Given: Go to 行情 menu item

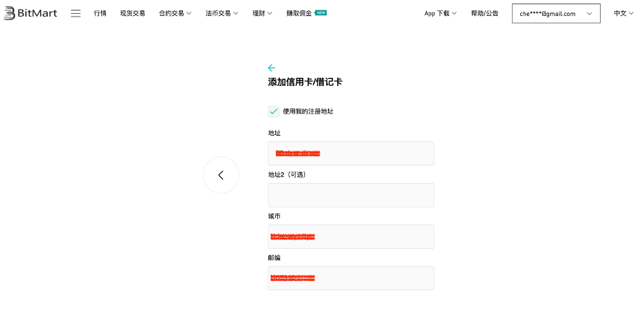Looking at the screenshot, I should click(100, 13).
